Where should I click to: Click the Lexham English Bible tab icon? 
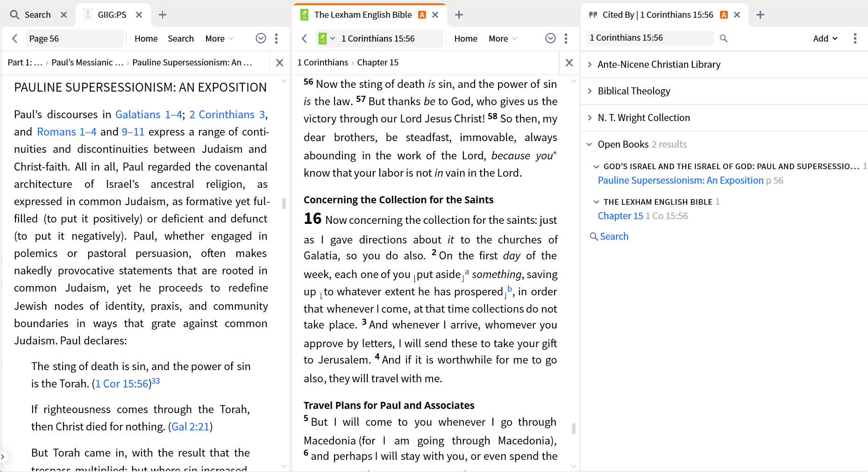305,15
